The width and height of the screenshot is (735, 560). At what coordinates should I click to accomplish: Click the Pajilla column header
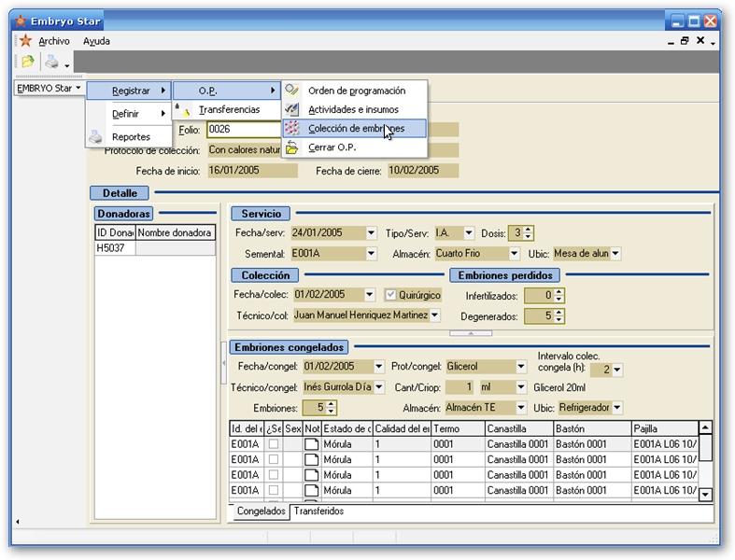tap(665, 428)
